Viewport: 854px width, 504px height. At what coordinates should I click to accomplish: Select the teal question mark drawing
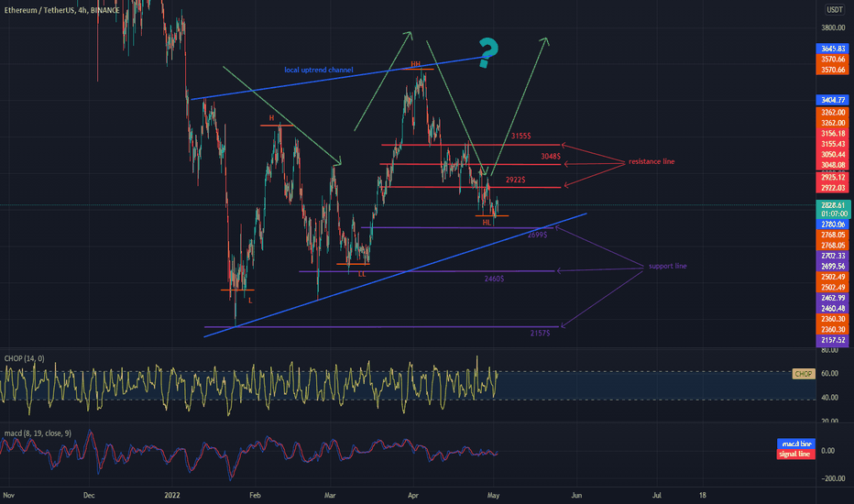487,53
